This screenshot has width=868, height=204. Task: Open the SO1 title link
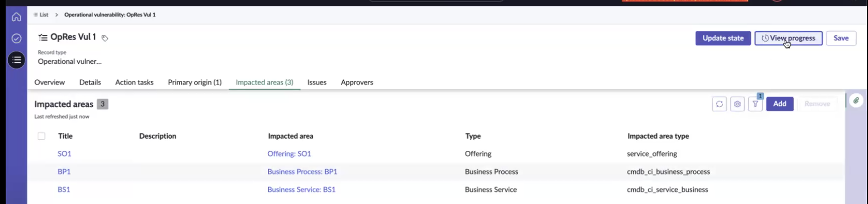(65, 154)
